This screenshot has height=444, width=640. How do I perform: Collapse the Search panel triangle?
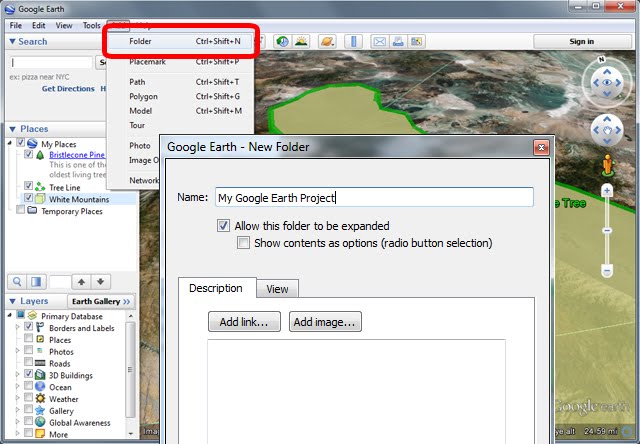click(12, 42)
